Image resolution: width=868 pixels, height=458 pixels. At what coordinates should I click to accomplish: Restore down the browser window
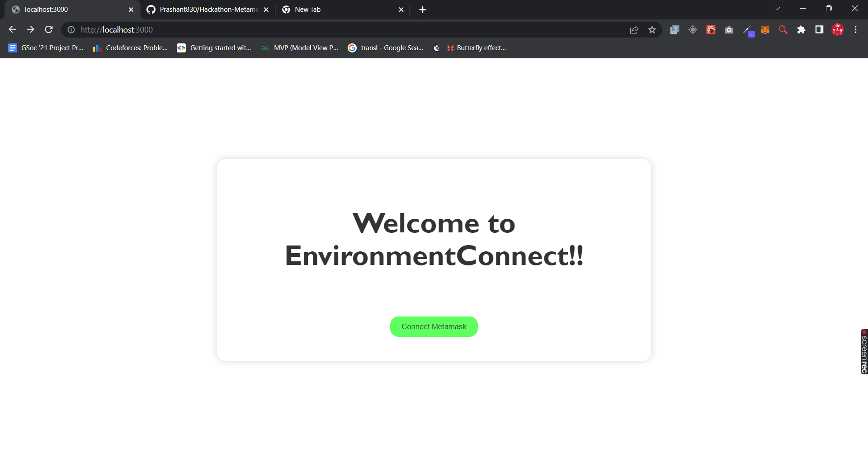coord(829,9)
